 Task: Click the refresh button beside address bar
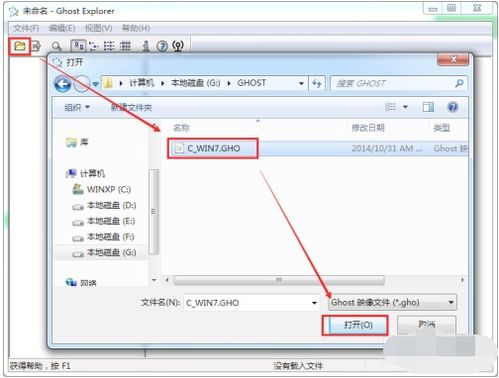tap(317, 83)
